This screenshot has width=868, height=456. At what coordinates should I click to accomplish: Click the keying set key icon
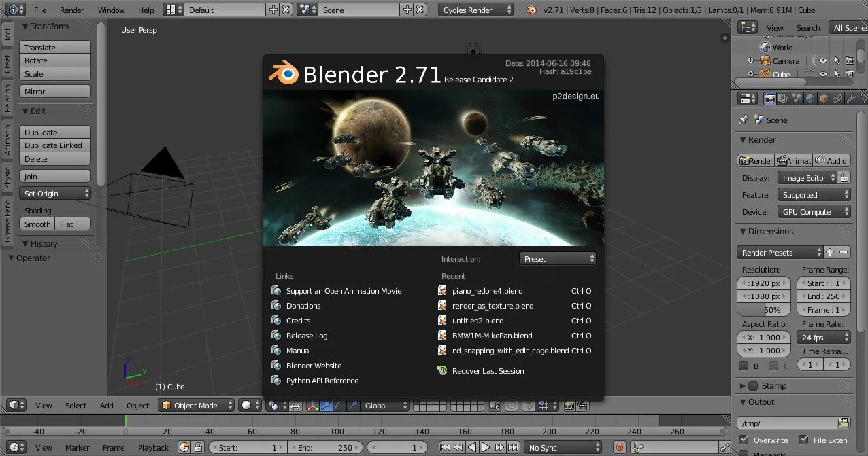(637, 448)
